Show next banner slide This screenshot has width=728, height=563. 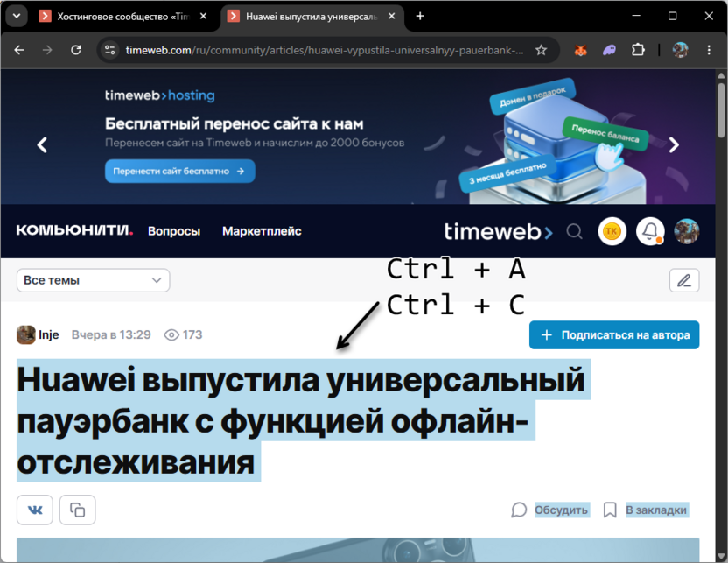[x=674, y=145]
